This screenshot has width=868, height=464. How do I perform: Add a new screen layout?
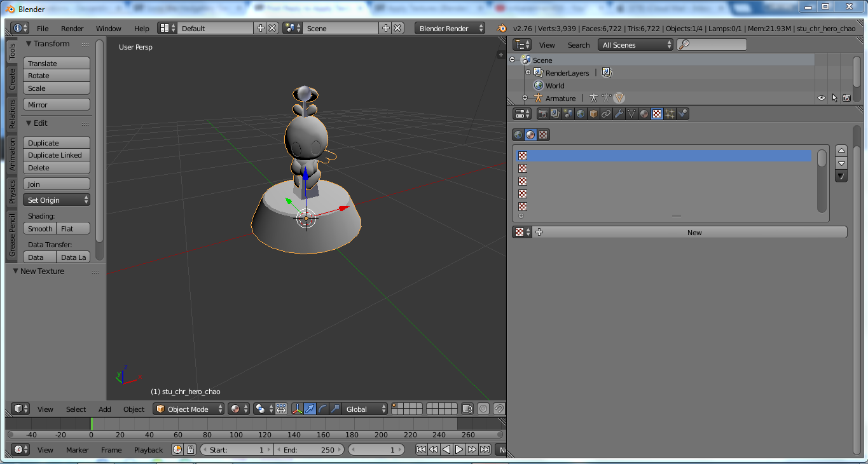pyautogui.click(x=260, y=28)
